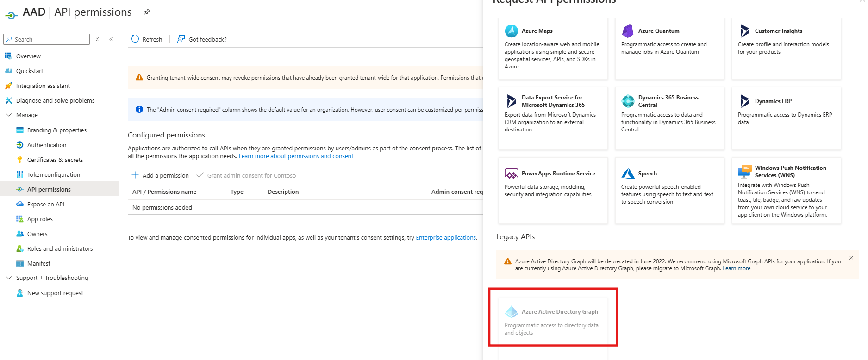Click the pin icon next to API permissions title
The image size is (868, 360).
pyautogui.click(x=147, y=12)
